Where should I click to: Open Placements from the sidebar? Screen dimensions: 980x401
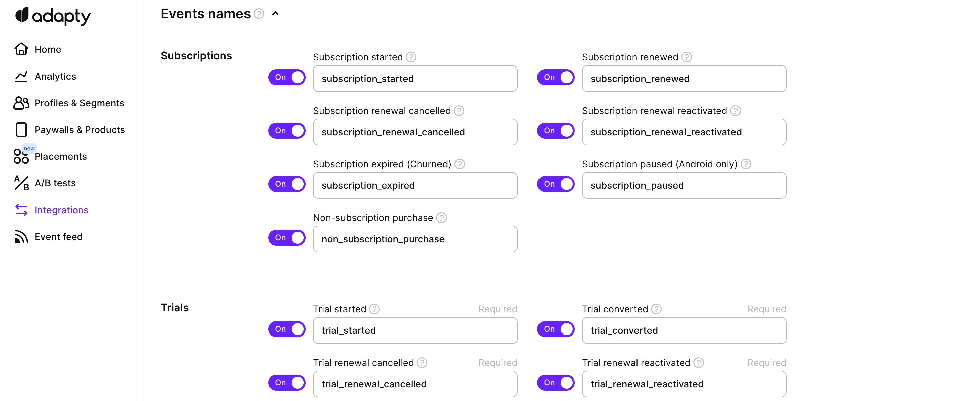tap(61, 157)
